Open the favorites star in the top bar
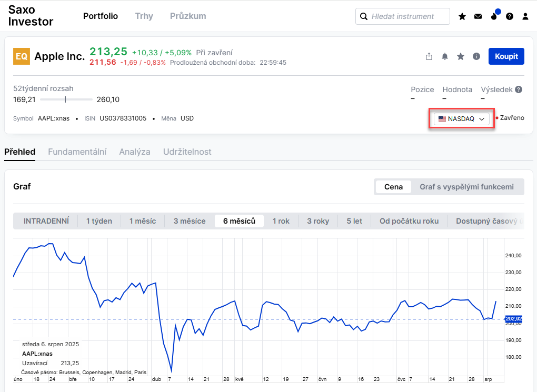 tap(462, 16)
